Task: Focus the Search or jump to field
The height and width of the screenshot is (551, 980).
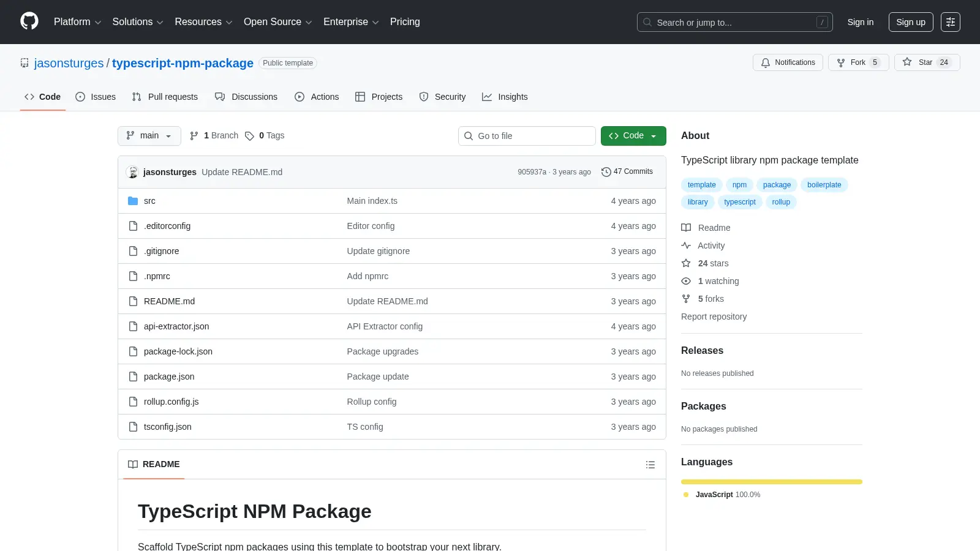Action: pyautogui.click(x=735, y=22)
